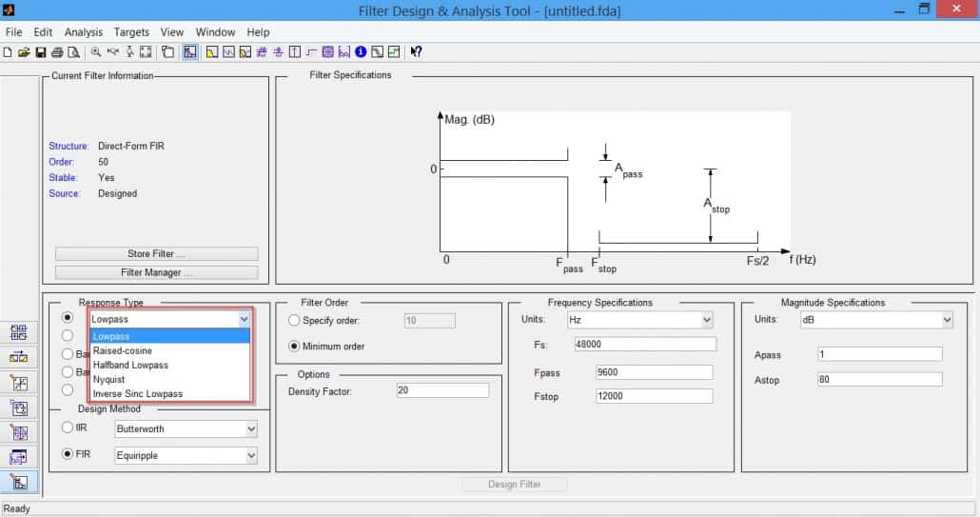Display the Phase Delay plot
This screenshot has width=980, height=517.
click(278, 52)
